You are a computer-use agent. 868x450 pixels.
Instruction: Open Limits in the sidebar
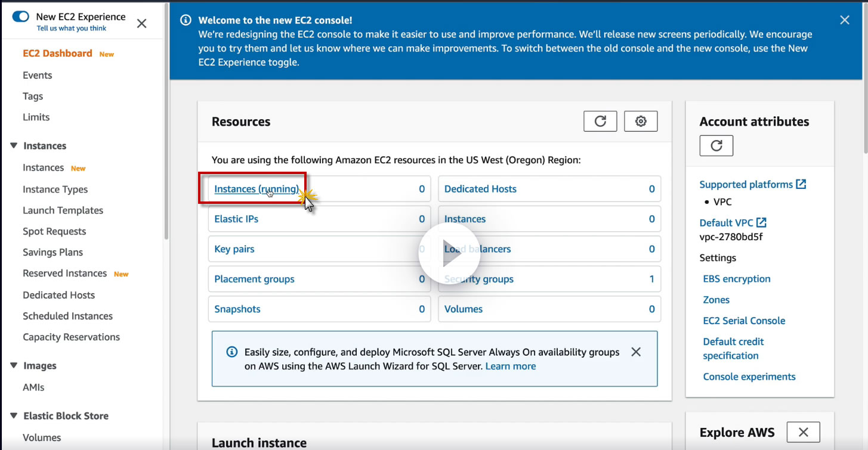[x=36, y=117]
